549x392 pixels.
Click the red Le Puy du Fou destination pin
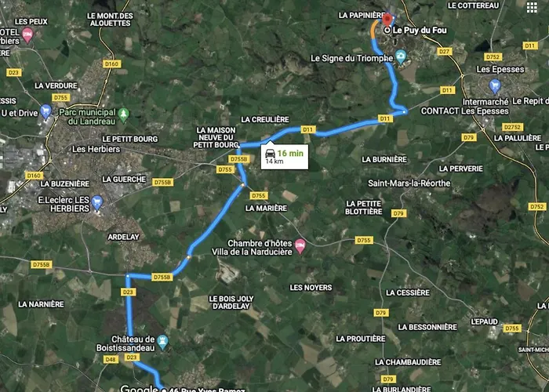click(387, 20)
